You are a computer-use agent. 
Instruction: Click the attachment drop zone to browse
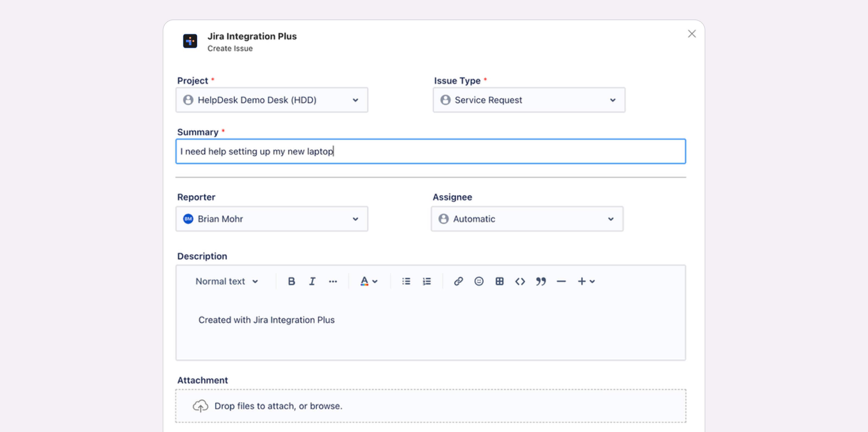tap(431, 406)
